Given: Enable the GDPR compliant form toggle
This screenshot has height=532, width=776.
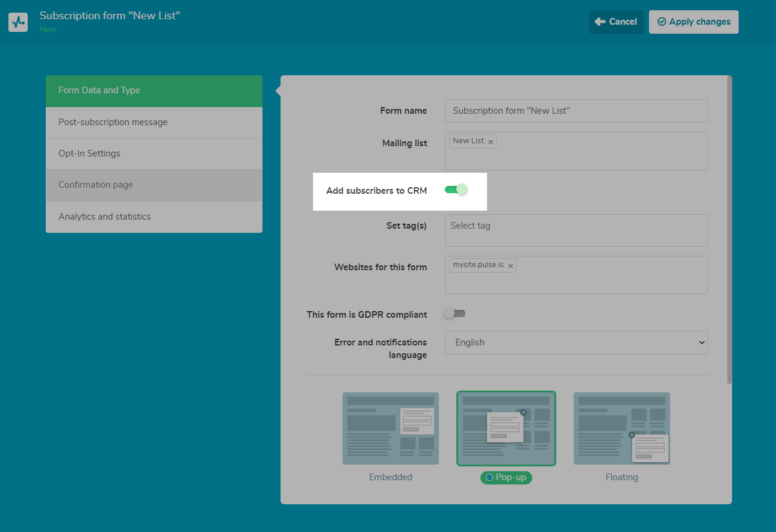Looking at the screenshot, I should (455, 314).
